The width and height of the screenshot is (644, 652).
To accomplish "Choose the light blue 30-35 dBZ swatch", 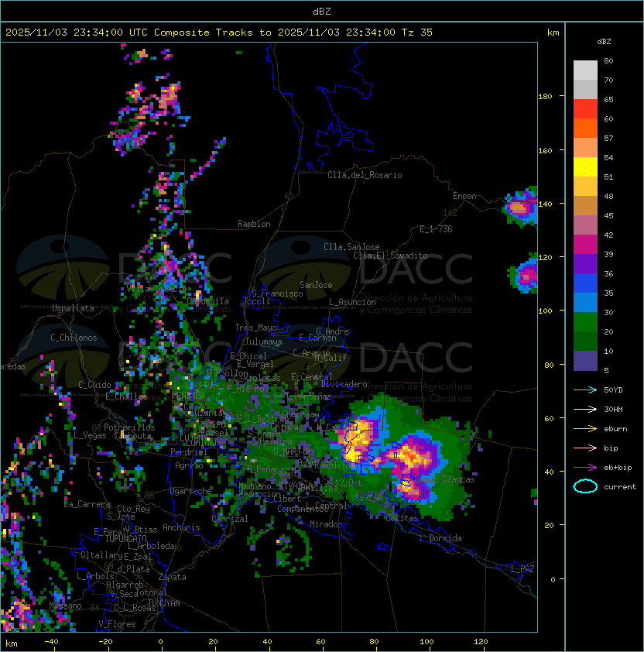I will [585, 302].
